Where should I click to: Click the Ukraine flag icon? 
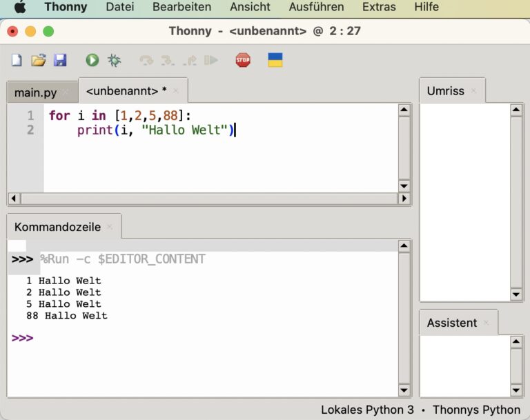(275, 60)
